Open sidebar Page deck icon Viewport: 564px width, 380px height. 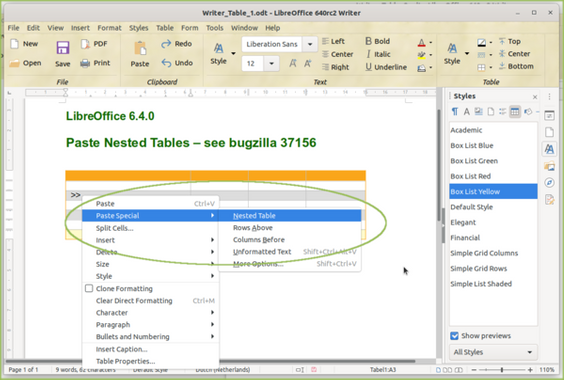549,132
